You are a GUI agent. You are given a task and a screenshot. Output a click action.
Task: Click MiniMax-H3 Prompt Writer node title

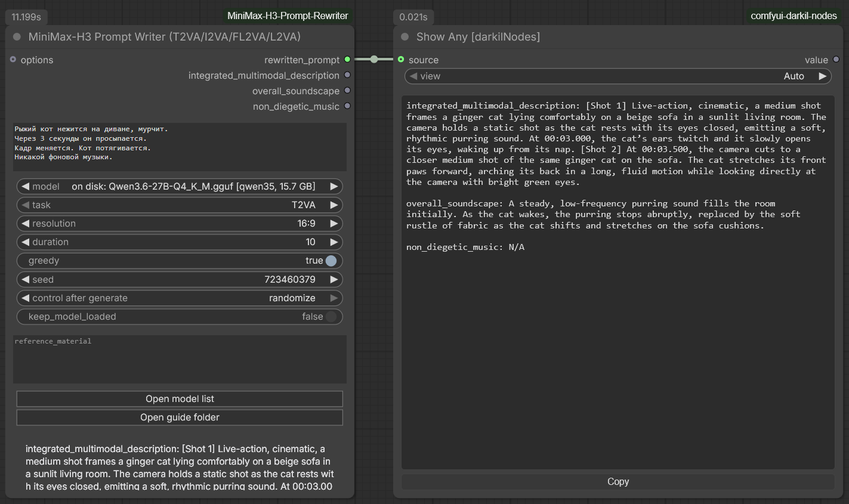[x=165, y=37]
